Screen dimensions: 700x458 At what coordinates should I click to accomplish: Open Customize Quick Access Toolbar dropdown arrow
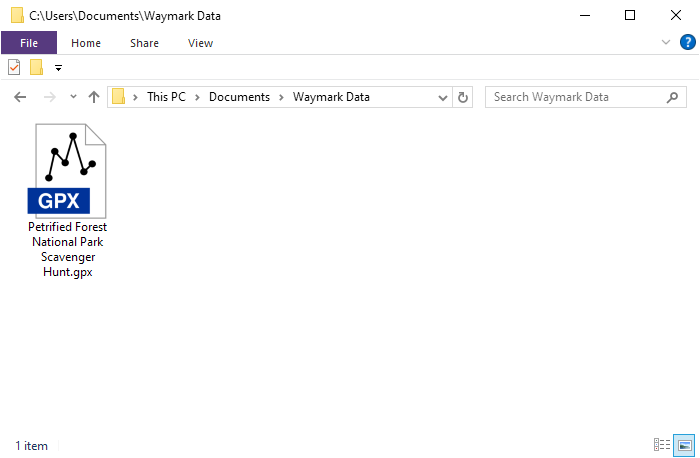click(58, 68)
